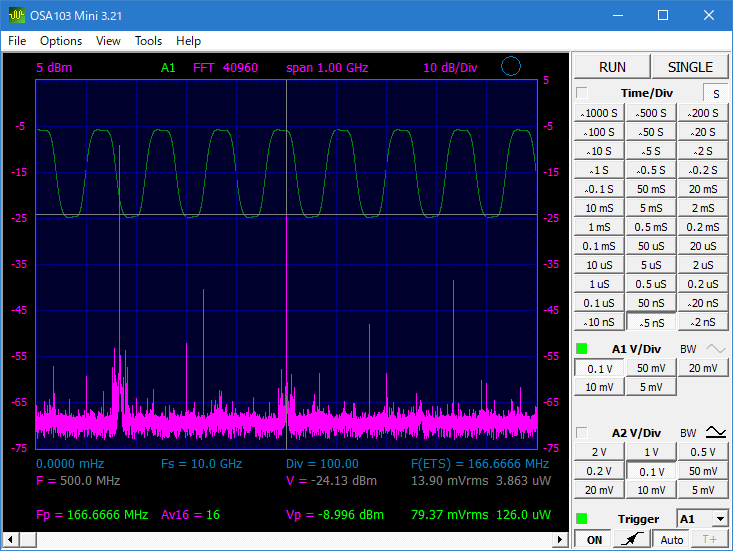Toggle the green A1 channel enable box
The width and height of the screenshot is (733, 551).
582,349
